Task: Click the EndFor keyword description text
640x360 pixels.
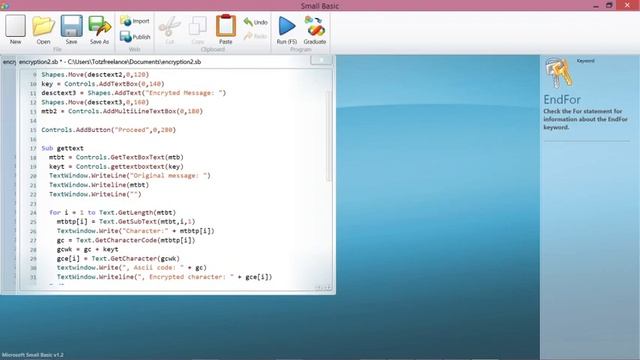Action: 585,119
